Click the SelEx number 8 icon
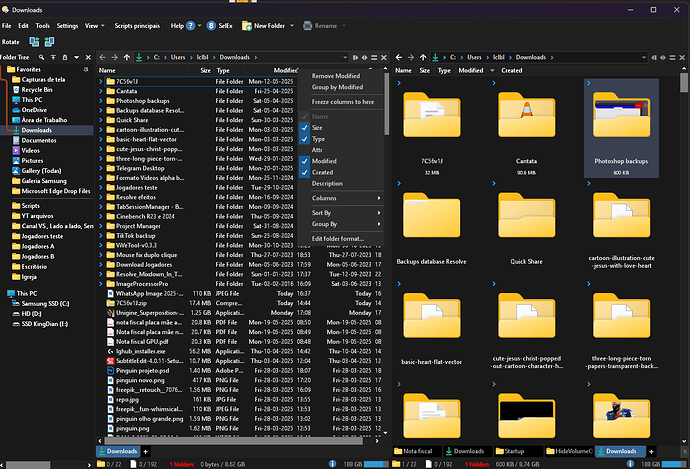 tap(211, 26)
